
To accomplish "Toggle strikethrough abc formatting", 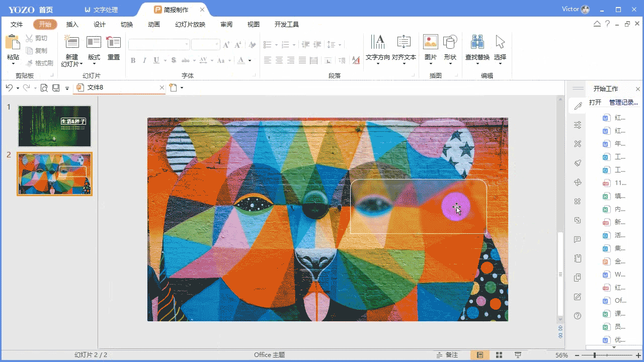I will [185, 60].
